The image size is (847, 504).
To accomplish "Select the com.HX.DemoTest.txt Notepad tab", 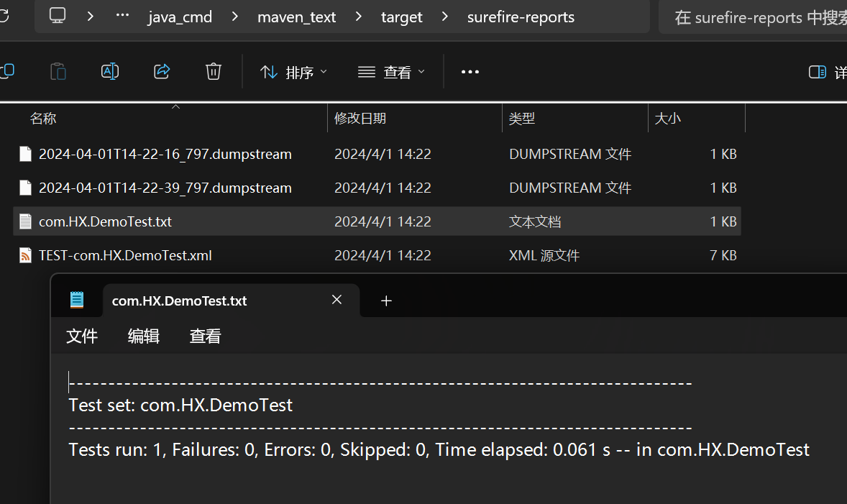I will (179, 301).
